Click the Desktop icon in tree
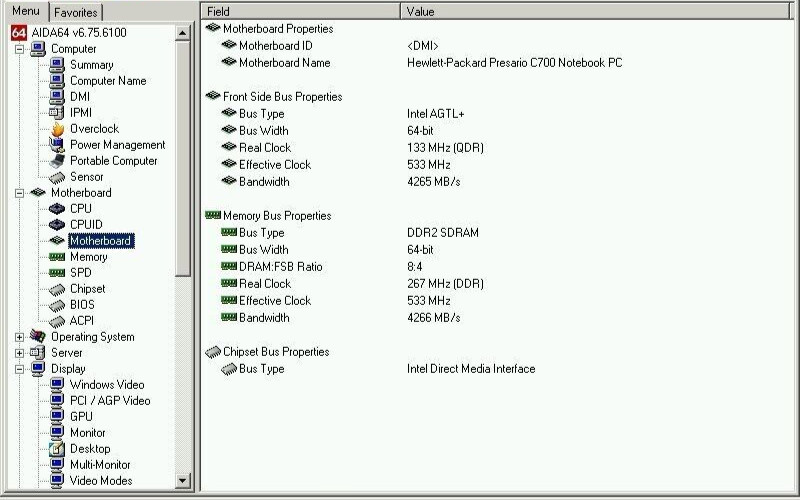Image resolution: width=800 pixels, height=500 pixels. 57,449
